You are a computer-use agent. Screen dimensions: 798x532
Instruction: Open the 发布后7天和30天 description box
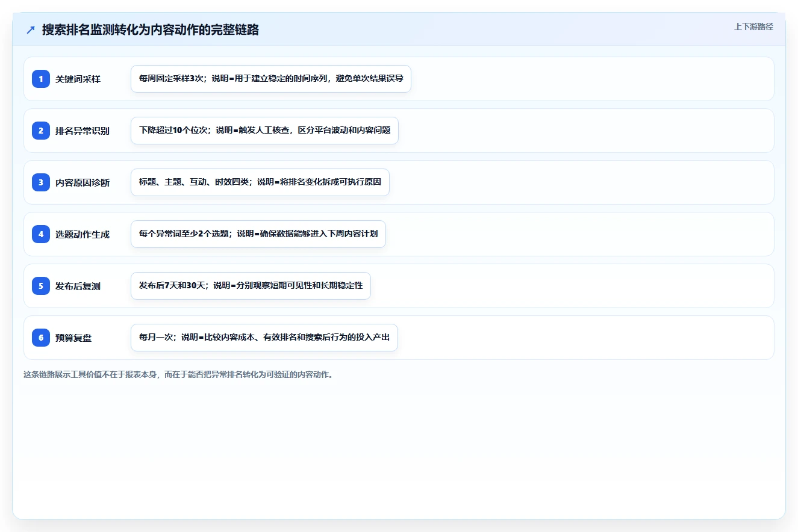(251, 286)
